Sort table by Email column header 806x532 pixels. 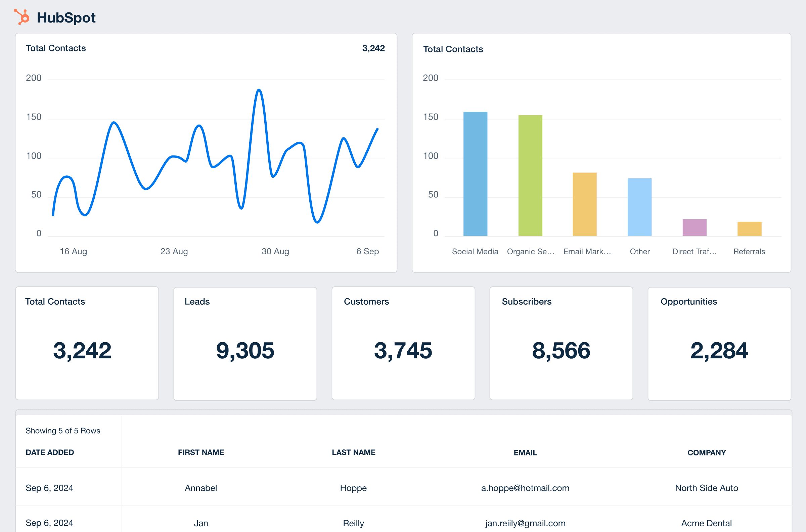coord(525,453)
